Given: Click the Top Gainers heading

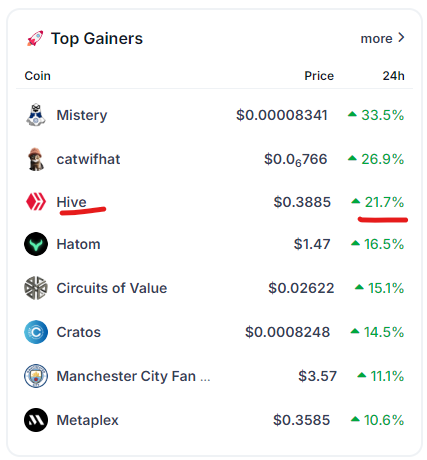Looking at the screenshot, I should click(97, 39).
